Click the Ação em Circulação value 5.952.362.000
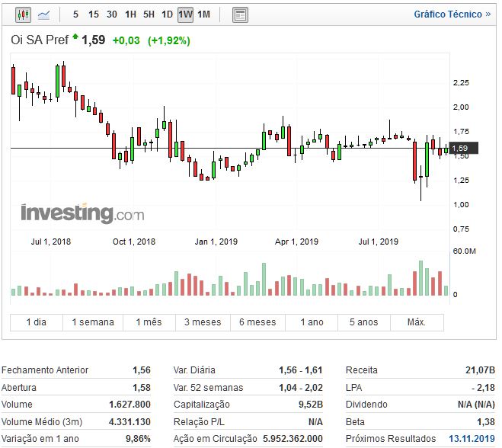 [293, 438]
